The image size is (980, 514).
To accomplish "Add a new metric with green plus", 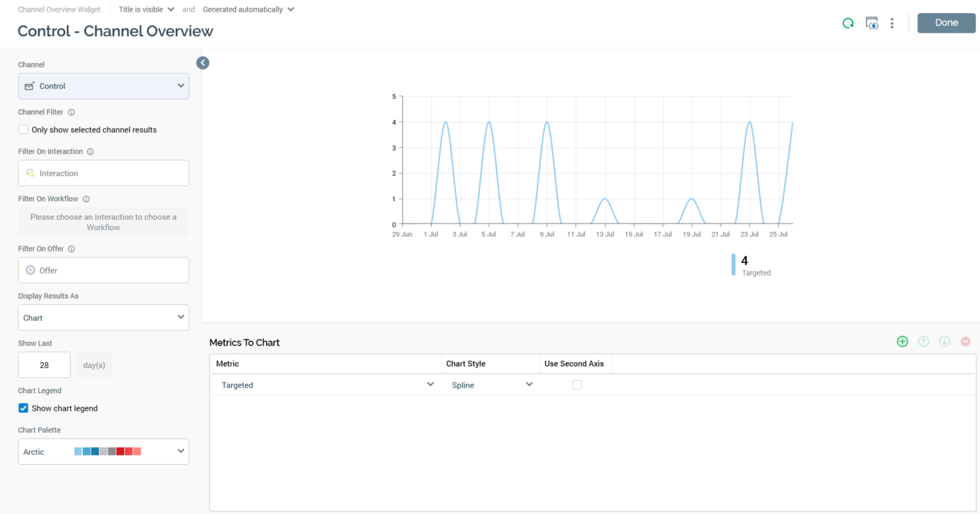I will 902,341.
